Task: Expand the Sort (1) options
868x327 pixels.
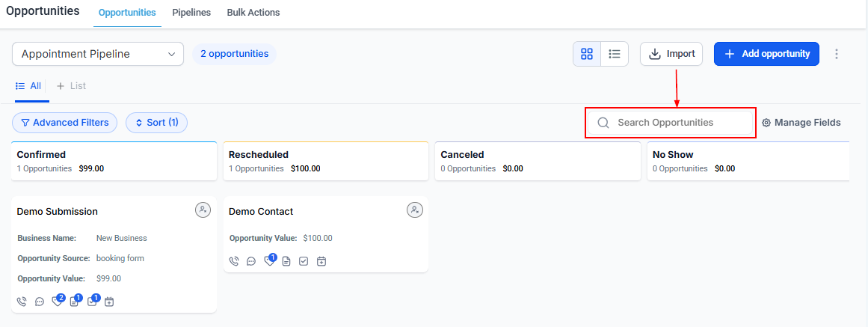Action: [156, 123]
